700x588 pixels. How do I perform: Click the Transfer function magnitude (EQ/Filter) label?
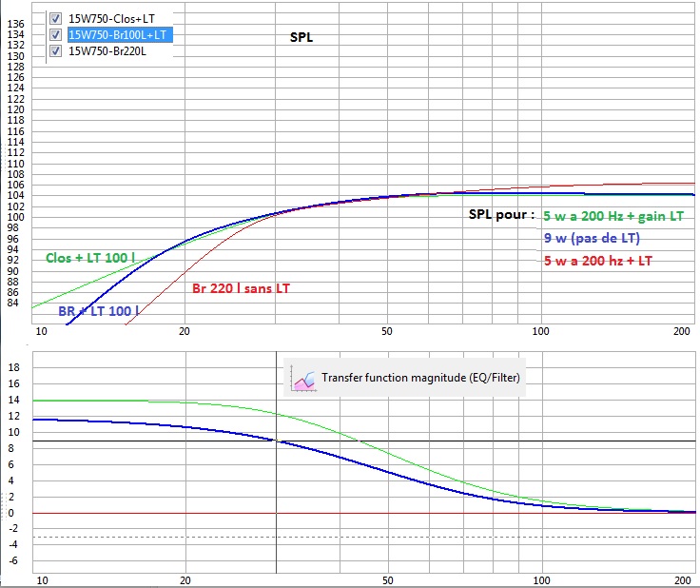[420, 378]
